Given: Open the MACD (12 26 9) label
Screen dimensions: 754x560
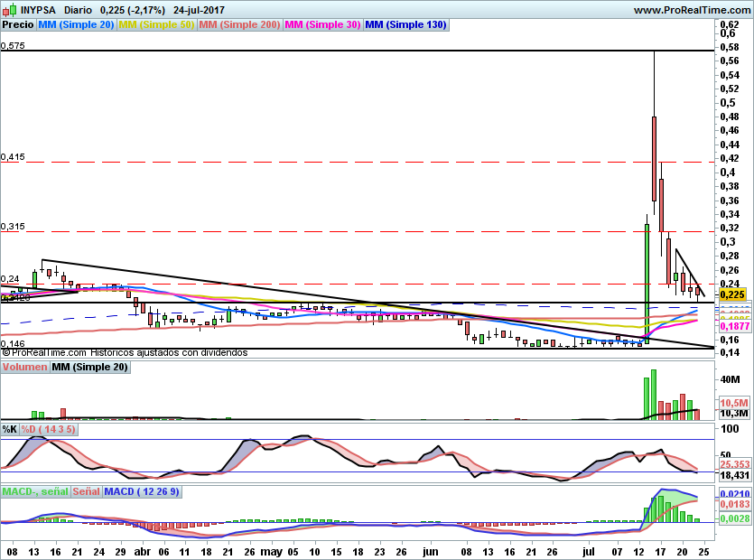Looking at the screenshot, I should [142, 491].
